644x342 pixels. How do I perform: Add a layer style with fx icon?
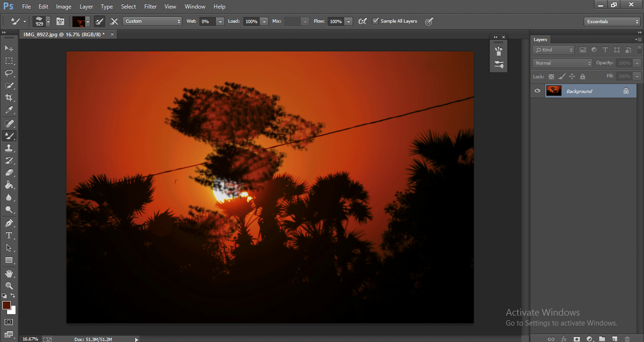[564, 339]
